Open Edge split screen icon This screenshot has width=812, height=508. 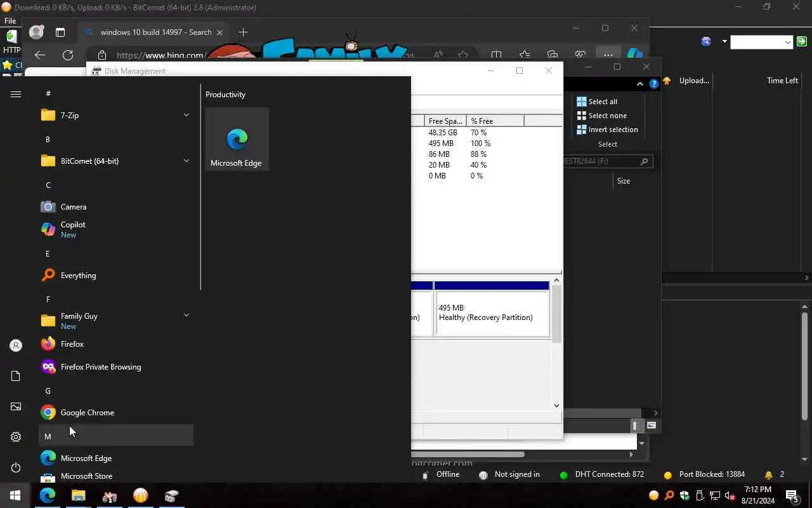(497, 55)
